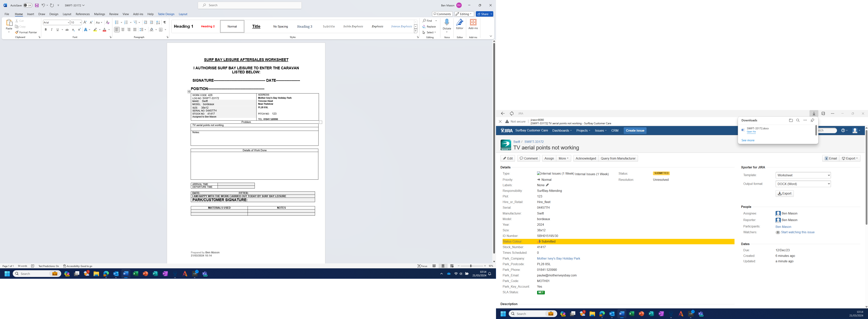This screenshot has height=319, width=868.
Task: Switch to the Read Mode view button
Action: click(x=434, y=266)
